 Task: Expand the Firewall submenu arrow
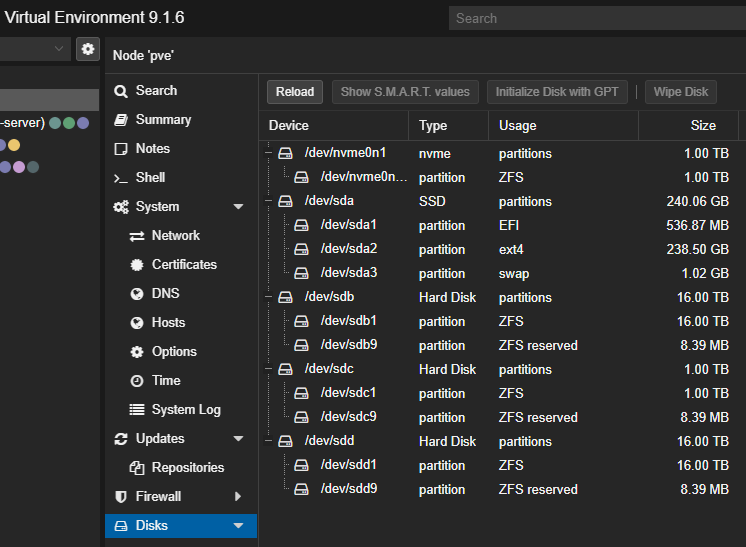click(238, 497)
